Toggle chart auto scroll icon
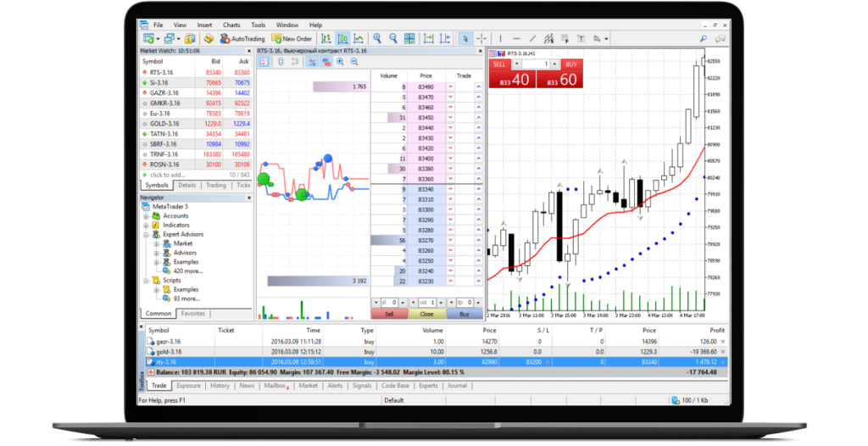 [428, 38]
